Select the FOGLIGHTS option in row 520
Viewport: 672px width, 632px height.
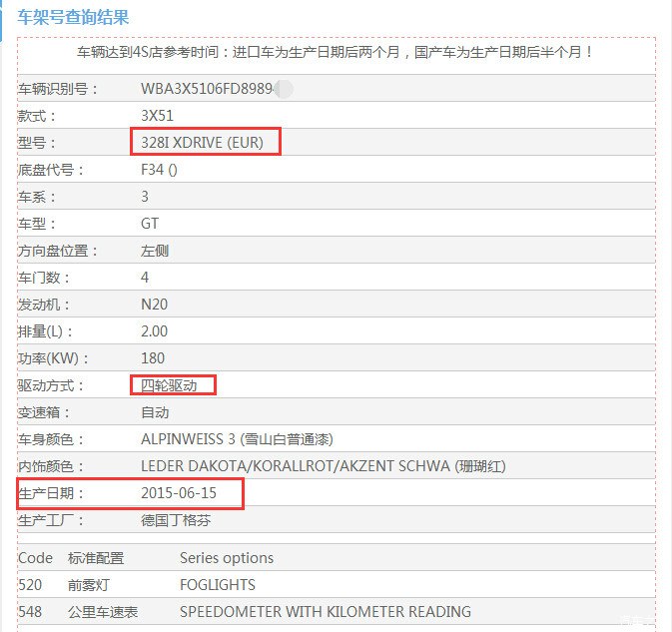point(217,585)
